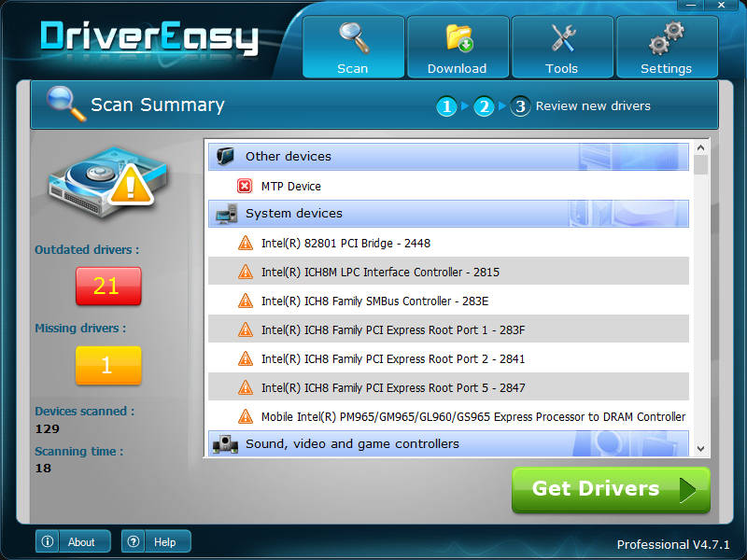Viewport: 747px width, 560px height.
Task: Click the Help question mark icon
Action: [x=134, y=541]
